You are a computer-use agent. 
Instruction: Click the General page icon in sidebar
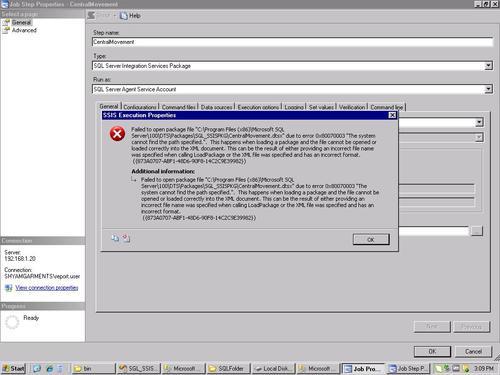coord(6,23)
